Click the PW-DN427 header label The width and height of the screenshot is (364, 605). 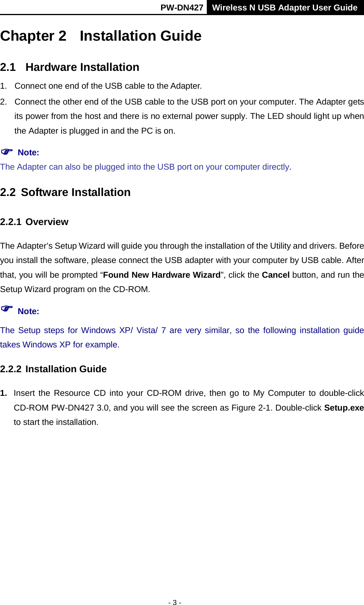coord(182,7)
